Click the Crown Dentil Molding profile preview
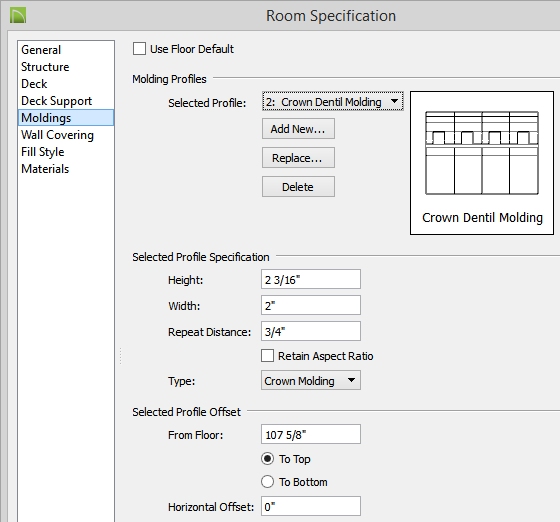 point(482,163)
